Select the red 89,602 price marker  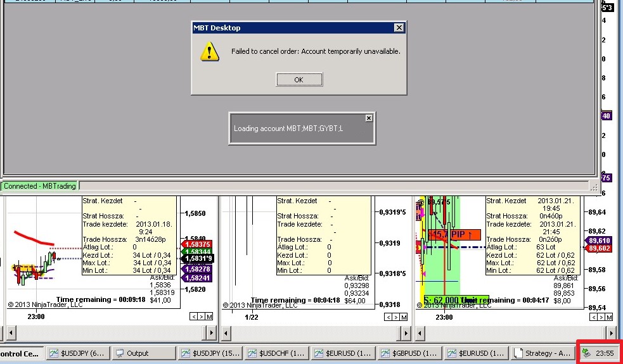[x=598, y=248]
